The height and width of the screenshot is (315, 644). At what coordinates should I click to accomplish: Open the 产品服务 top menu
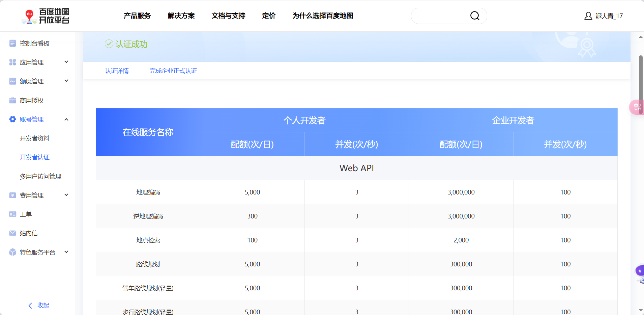click(137, 16)
